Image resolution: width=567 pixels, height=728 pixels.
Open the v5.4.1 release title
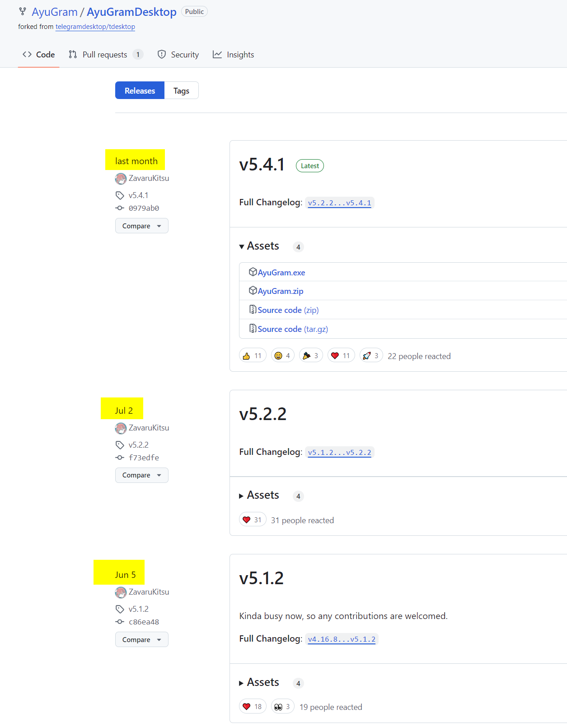click(x=262, y=165)
